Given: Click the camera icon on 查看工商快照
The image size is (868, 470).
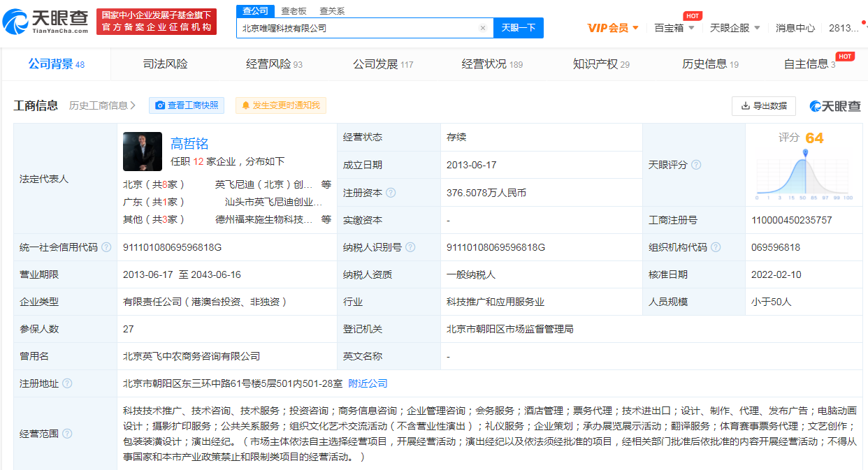Looking at the screenshot, I should click(160, 105).
